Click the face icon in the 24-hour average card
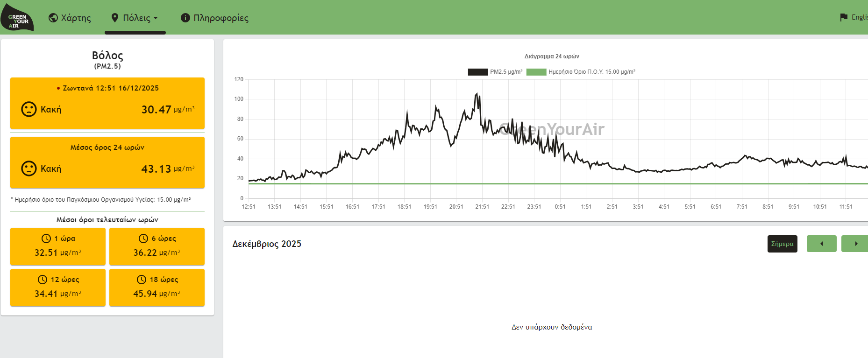868x358 pixels. tap(29, 168)
